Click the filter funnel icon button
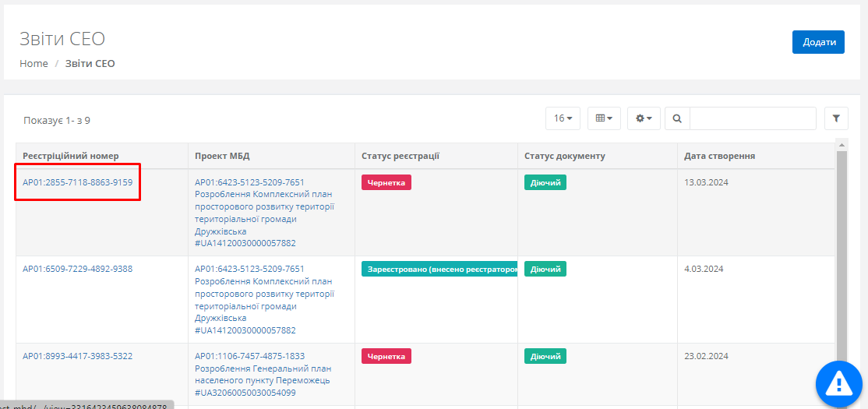Viewport: 868px width, 409px height. tap(836, 118)
